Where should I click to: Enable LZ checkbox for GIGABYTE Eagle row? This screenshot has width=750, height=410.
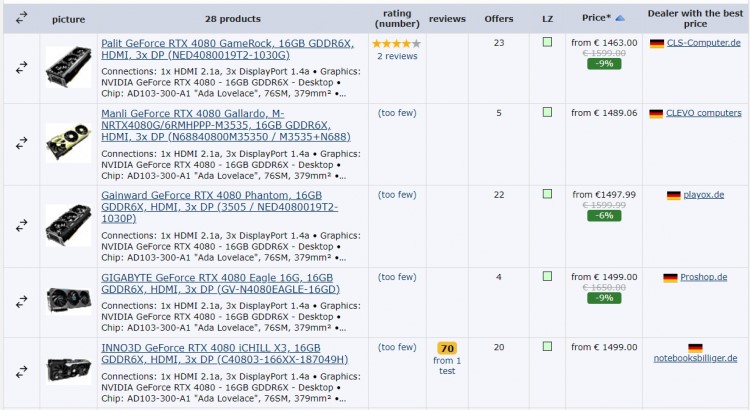coord(547,277)
